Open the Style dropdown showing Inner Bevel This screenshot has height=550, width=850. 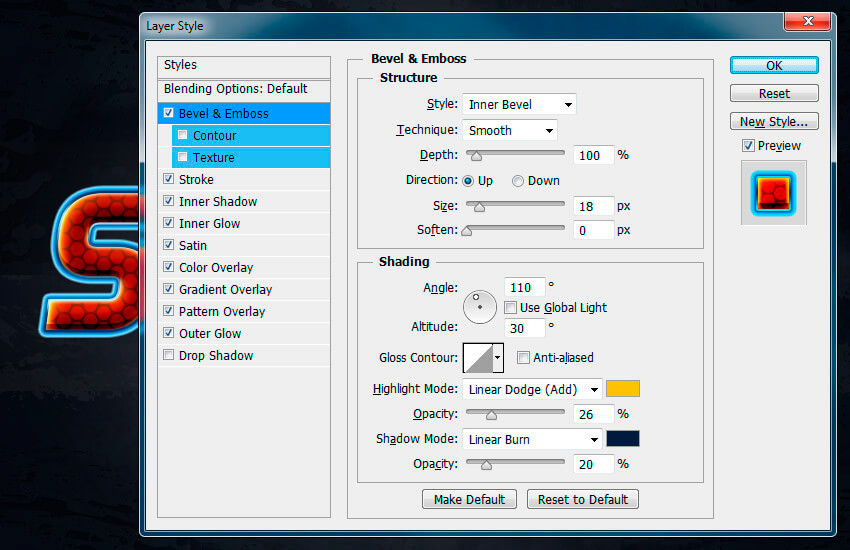[x=519, y=105]
